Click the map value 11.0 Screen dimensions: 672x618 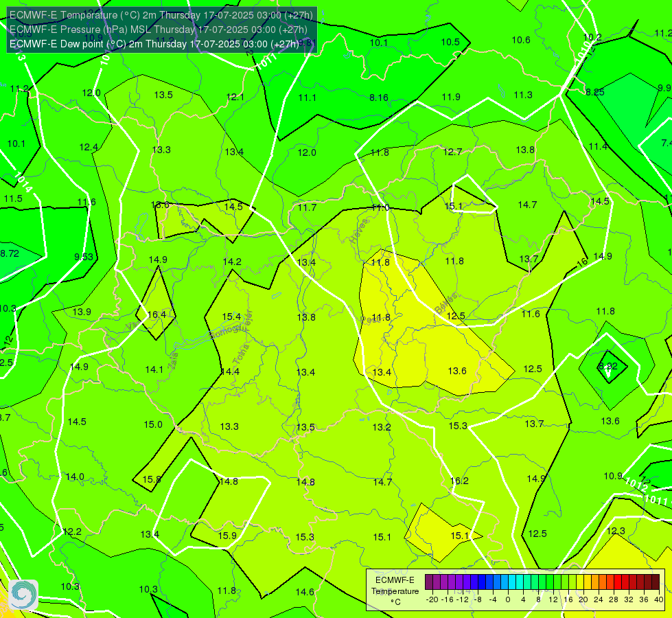pos(380,207)
